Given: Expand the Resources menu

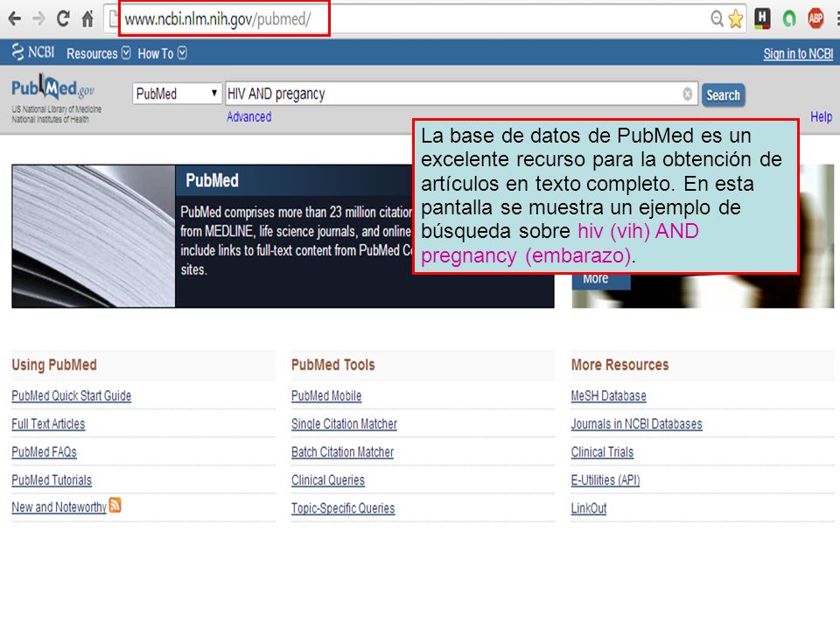Looking at the screenshot, I should (x=98, y=53).
